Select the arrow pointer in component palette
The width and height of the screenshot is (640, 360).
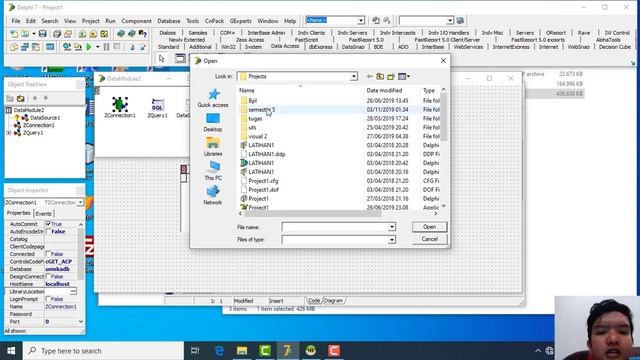(162, 59)
